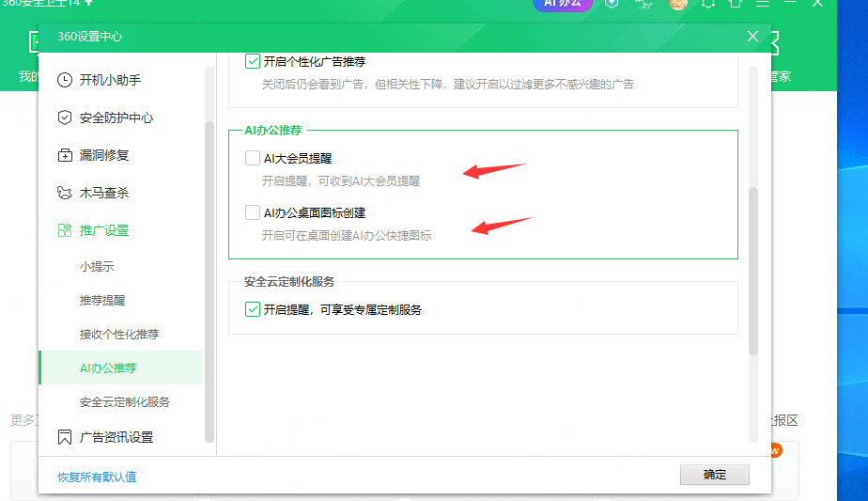Click the 360设置中心 title text

[x=89, y=37]
